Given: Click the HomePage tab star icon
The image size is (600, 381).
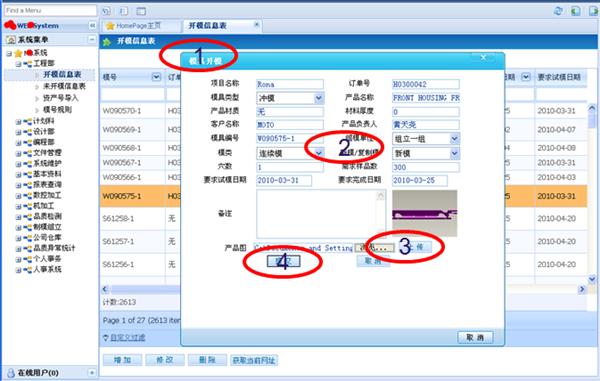Looking at the screenshot, I should (x=110, y=26).
